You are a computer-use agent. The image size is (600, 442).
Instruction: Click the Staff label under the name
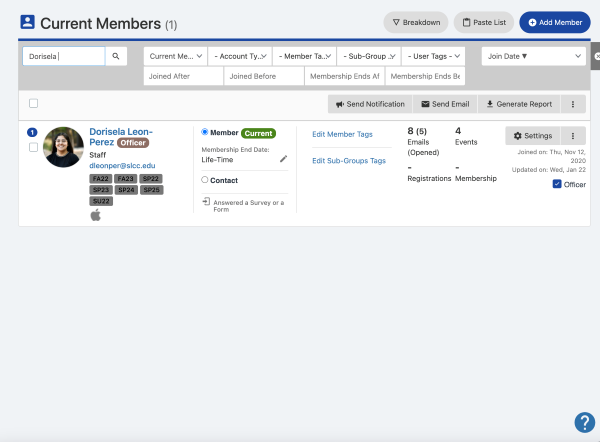click(x=98, y=155)
